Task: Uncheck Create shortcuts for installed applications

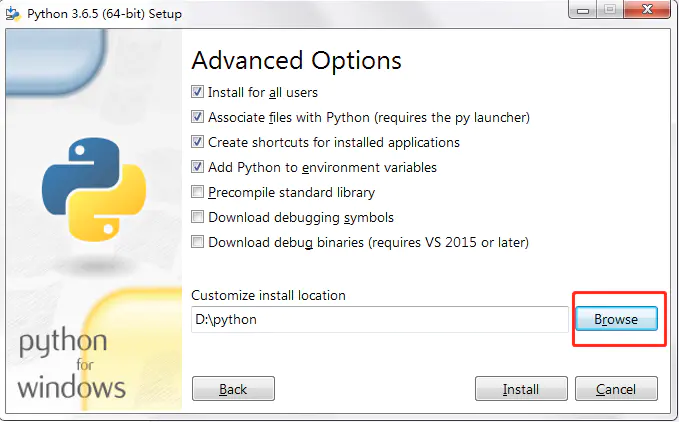Action: [197, 142]
